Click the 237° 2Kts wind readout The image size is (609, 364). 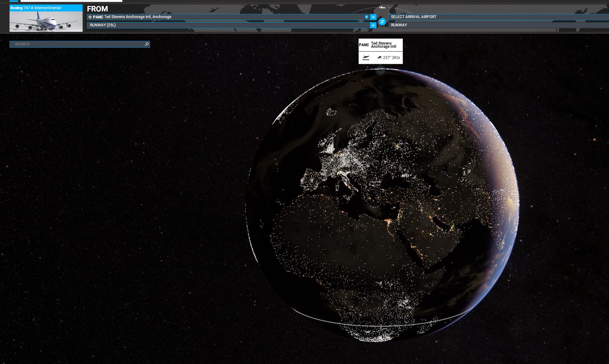point(391,57)
